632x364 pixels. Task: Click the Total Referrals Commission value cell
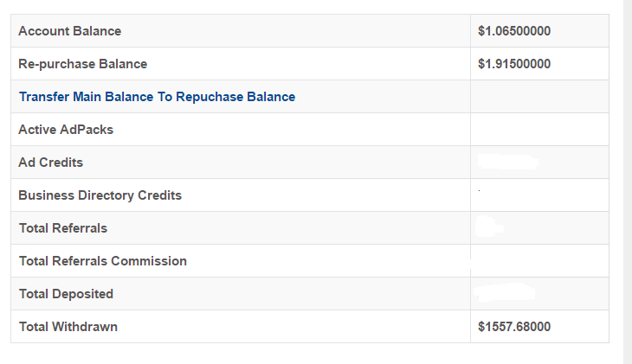click(x=538, y=261)
